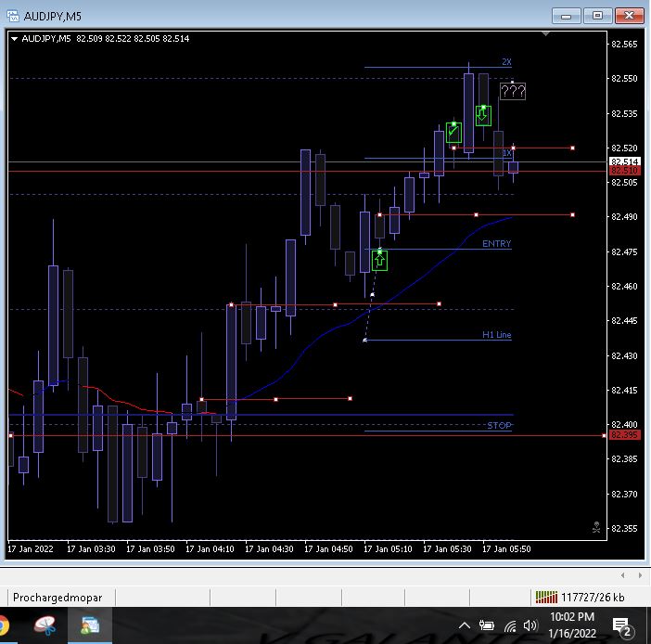This screenshot has height=644, width=651.
Task: Click the '17 Jan 05:50' time axis label
Action: click(506, 548)
